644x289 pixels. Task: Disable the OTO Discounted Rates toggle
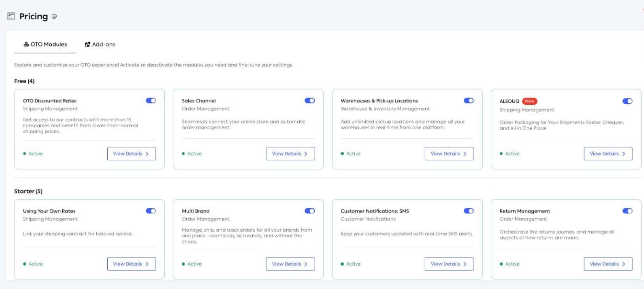coord(151,101)
